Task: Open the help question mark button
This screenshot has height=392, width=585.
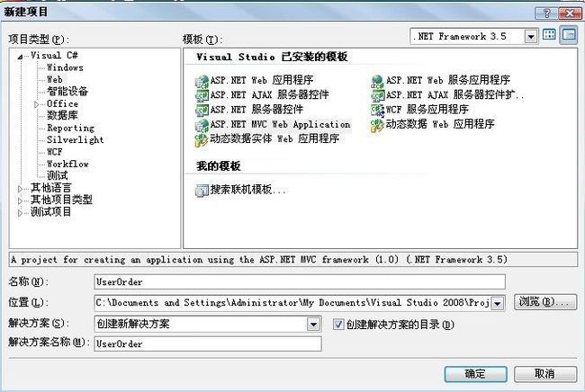Action: [546, 13]
